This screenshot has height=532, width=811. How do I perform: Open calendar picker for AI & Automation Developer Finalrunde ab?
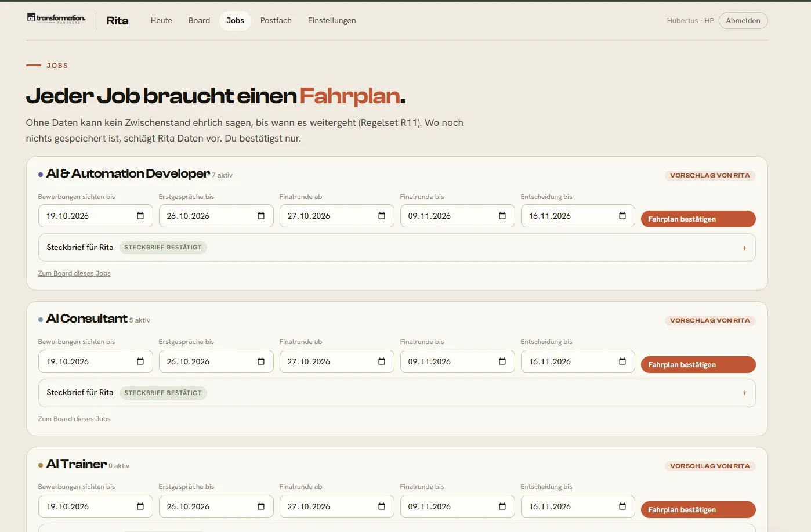(382, 216)
